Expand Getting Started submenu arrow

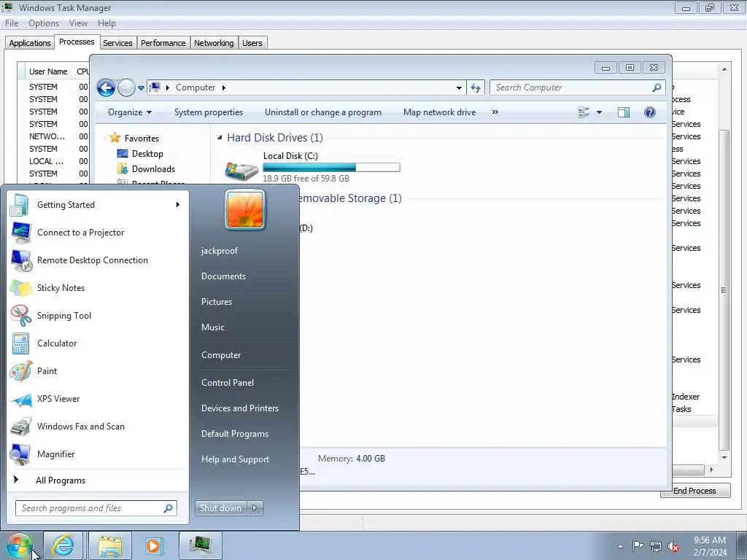point(178,205)
